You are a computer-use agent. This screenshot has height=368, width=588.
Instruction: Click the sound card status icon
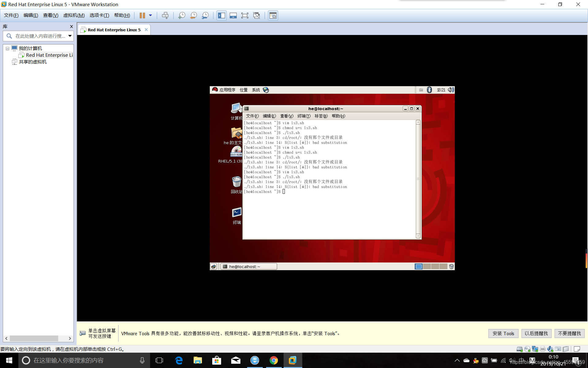coord(550,349)
